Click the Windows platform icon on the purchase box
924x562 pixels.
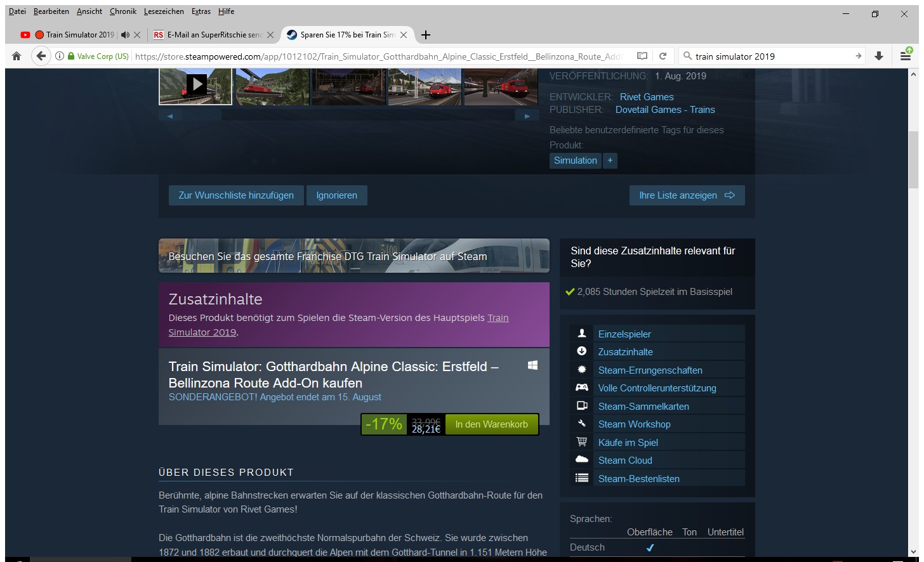click(x=532, y=365)
